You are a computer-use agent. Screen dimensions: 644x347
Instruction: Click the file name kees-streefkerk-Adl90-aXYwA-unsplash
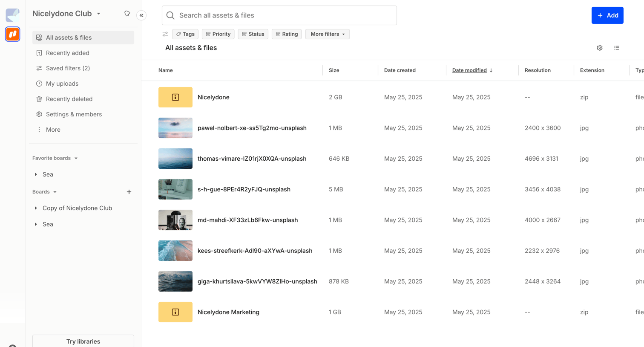click(255, 251)
